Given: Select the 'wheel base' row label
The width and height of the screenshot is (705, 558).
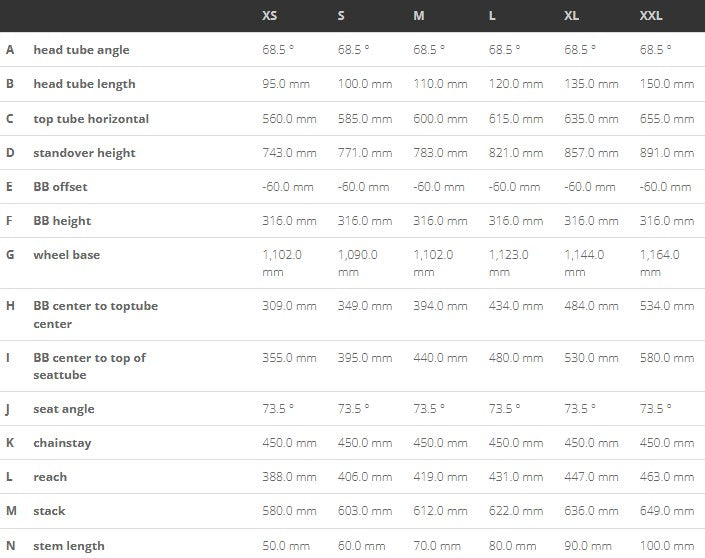Looking at the screenshot, I should 66,255.
